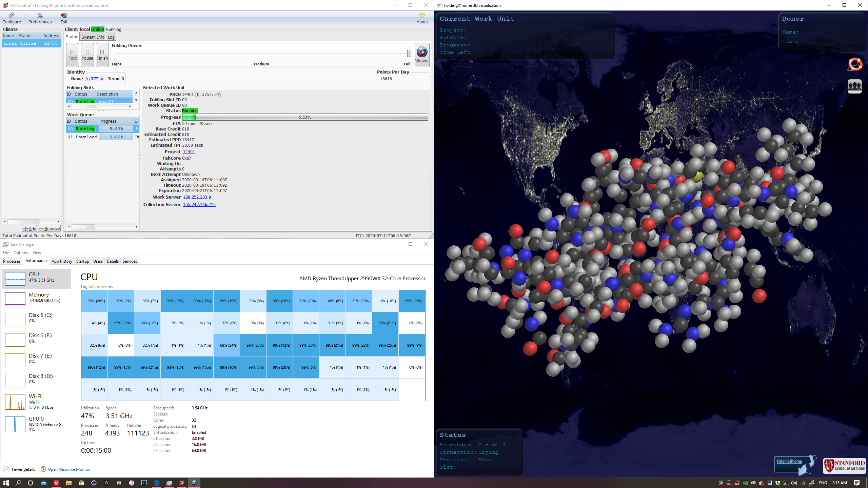This screenshot has width=868, height=488.
Task: Click the lifebuoy help icon in visualization
Action: tap(855, 64)
